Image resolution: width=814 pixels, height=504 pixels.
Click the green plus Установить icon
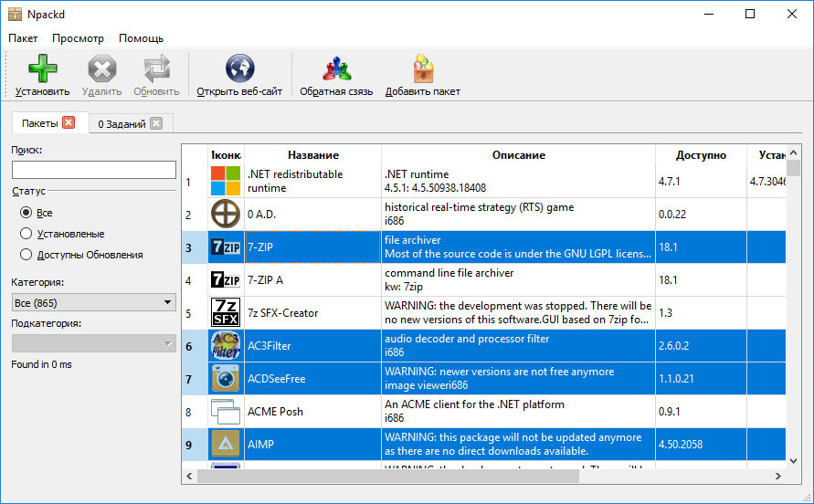pyautogui.click(x=43, y=68)
